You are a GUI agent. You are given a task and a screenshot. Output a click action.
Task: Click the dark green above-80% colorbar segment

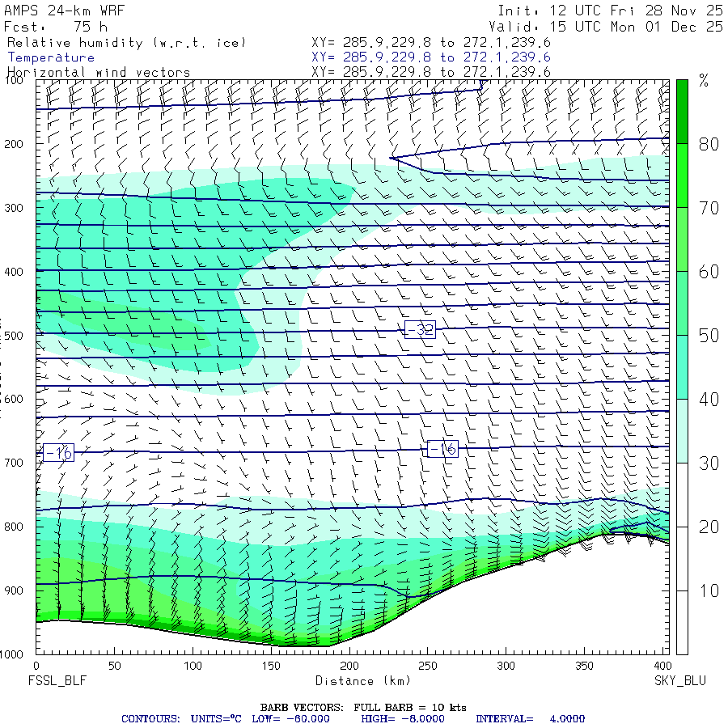pos(682,112)
